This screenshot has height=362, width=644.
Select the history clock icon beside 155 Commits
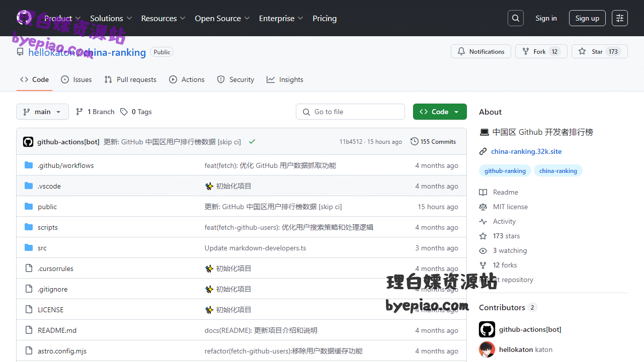tap(415, 142)
